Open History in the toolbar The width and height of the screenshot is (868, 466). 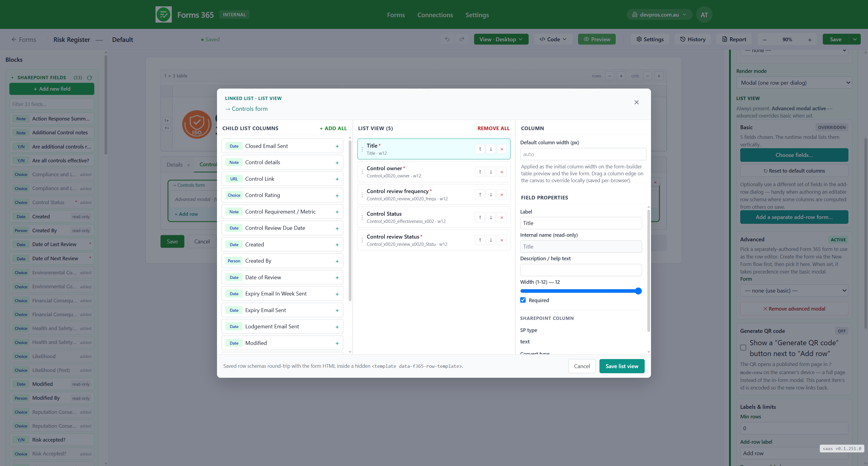(693, 39)
